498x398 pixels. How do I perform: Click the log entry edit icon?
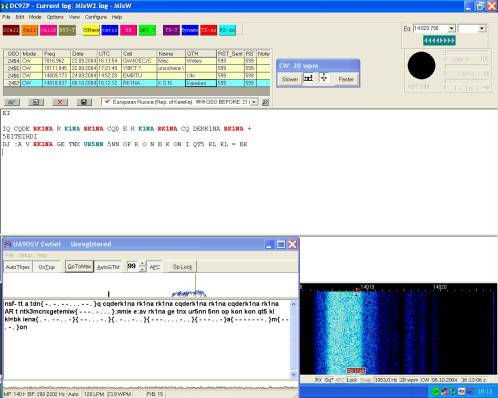pos(36,102)
